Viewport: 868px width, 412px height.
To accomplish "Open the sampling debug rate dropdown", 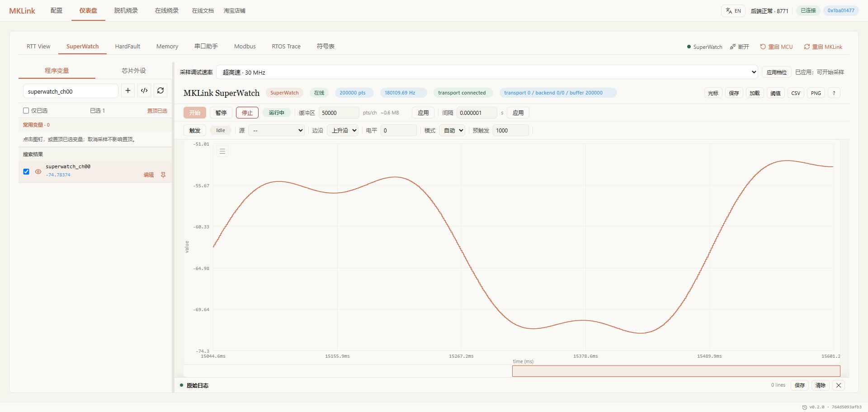I will point(487,72).
